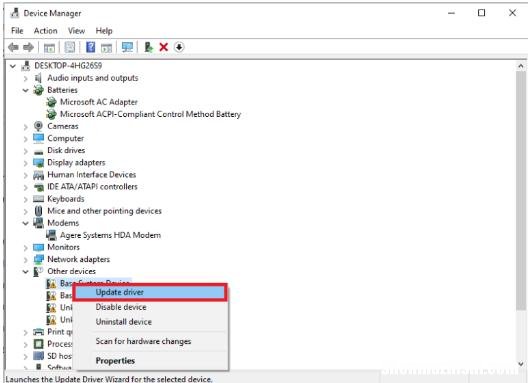Viewport: 529px width, 383px height.
Task: Click the Device Manager title bar icon
Action: (x=15, y=13)
